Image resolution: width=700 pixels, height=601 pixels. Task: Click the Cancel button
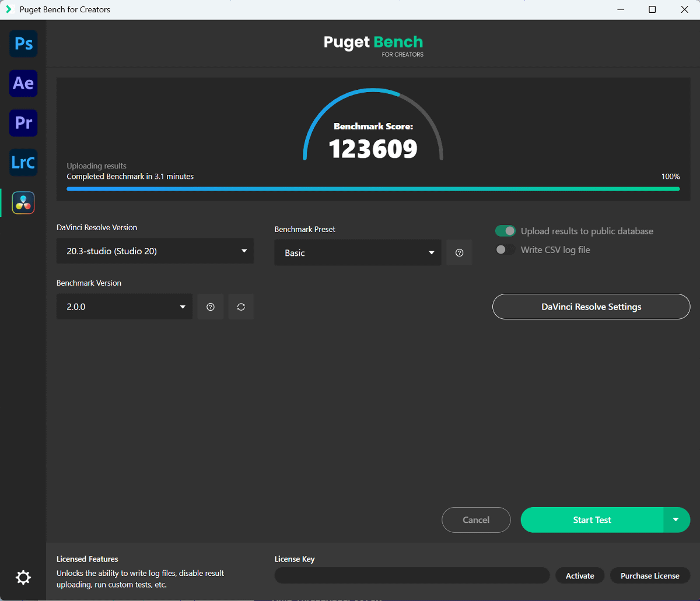click(476, 520)
